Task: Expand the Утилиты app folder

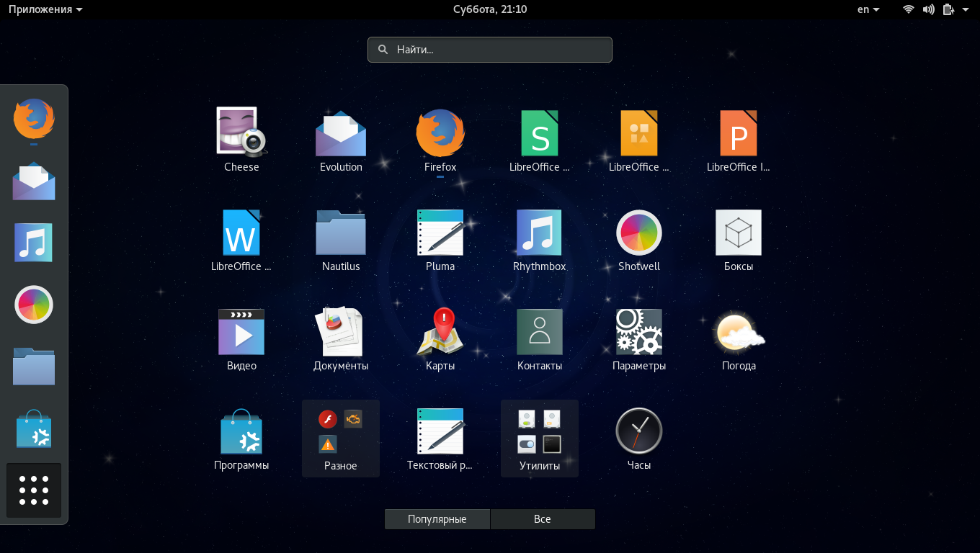Action: click(x=540, y=438)
